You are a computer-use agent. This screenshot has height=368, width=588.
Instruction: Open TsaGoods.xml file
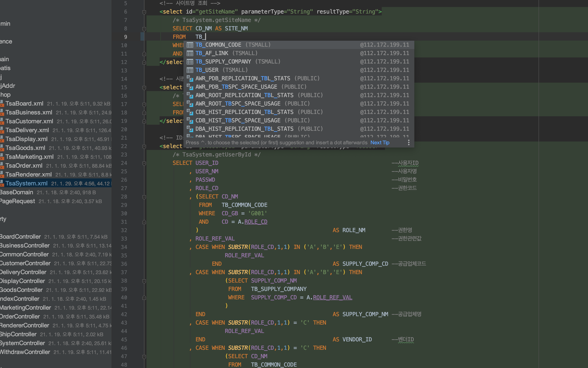(x=56, y=148)
